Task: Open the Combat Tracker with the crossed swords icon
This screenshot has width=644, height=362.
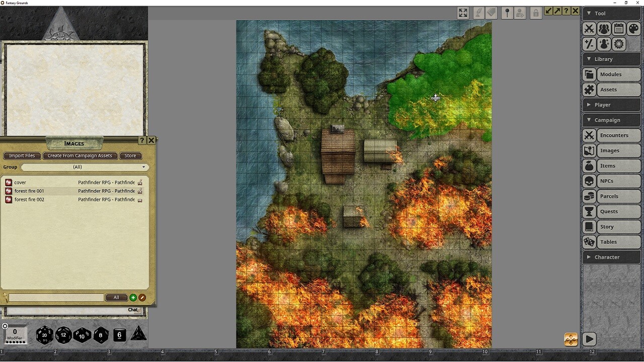Action: point(589,29)
